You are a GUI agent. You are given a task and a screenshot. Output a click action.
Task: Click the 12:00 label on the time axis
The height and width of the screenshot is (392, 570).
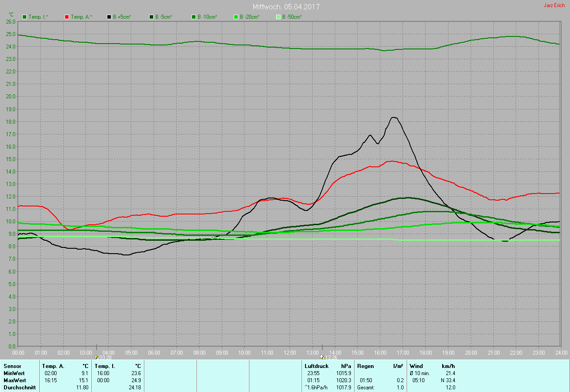289,353
